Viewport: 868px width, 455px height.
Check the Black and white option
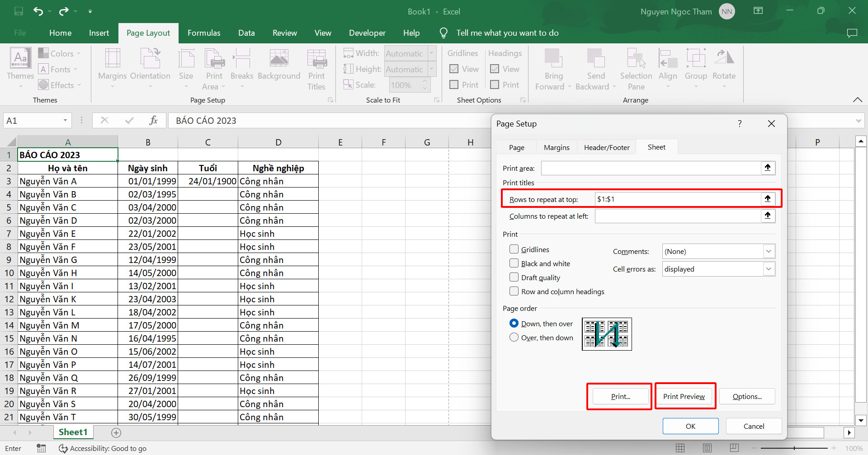tap(514, 263)
